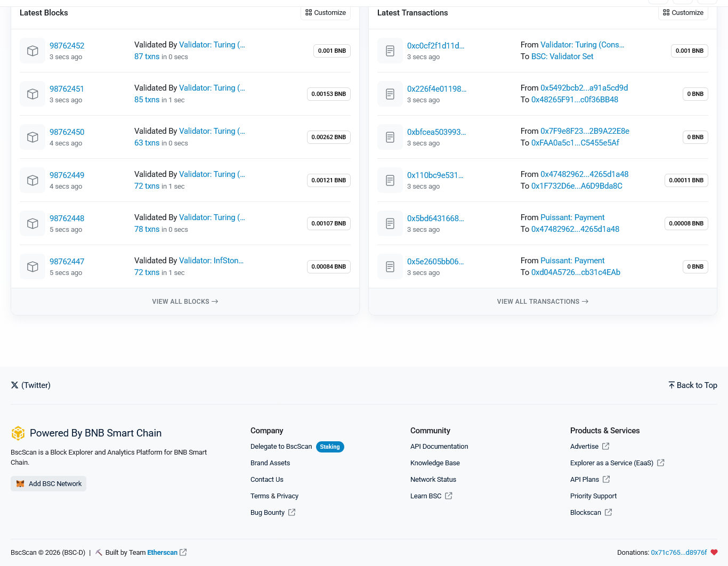Image resolution: width=728 pixels, height=566 pixels.
Task: Open block 98762452
Action: coord(67,46)
